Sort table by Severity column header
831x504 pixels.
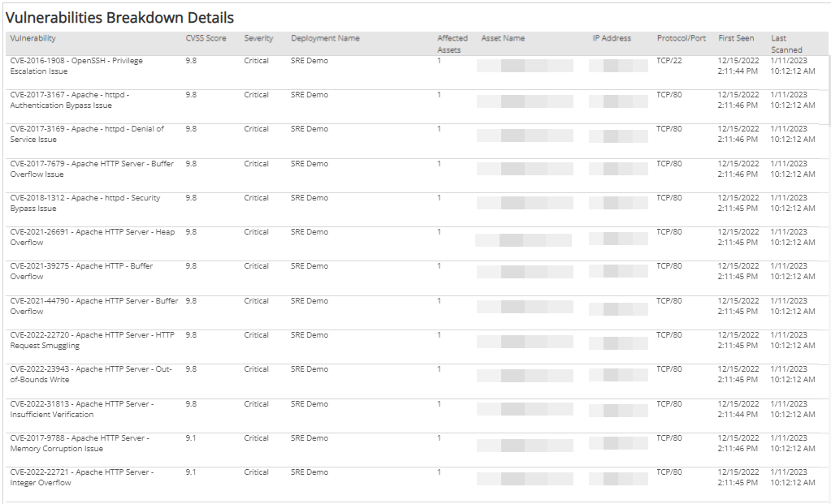click(258, 38)
